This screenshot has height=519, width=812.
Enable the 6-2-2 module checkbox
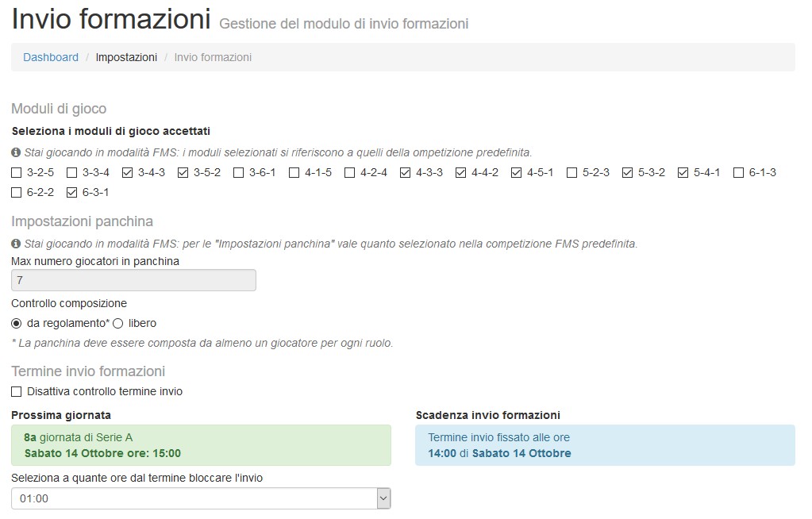click(16, 191)
